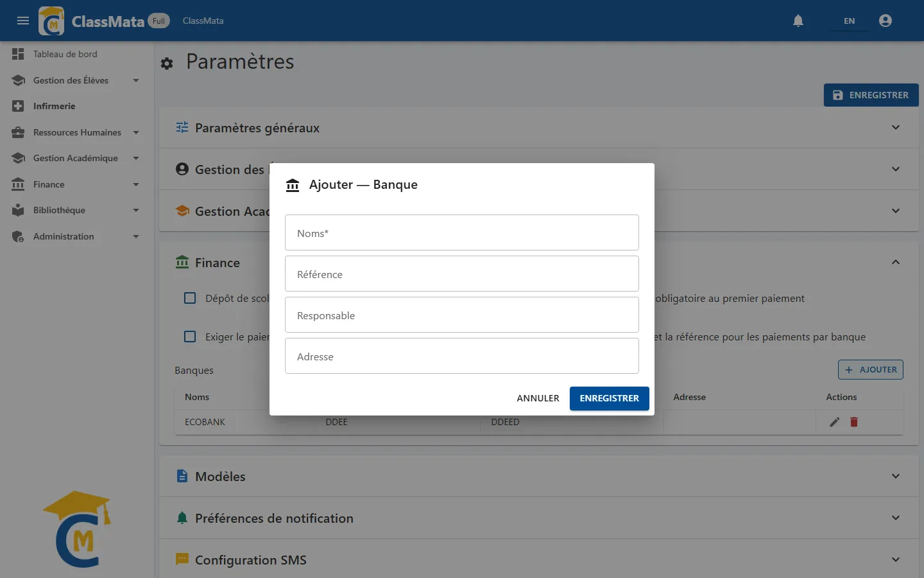Click the Ressources Humaines briefcase icon
The height and width of the screenshot is (578, 924).
pyautogui.click(x=18, y=132)
